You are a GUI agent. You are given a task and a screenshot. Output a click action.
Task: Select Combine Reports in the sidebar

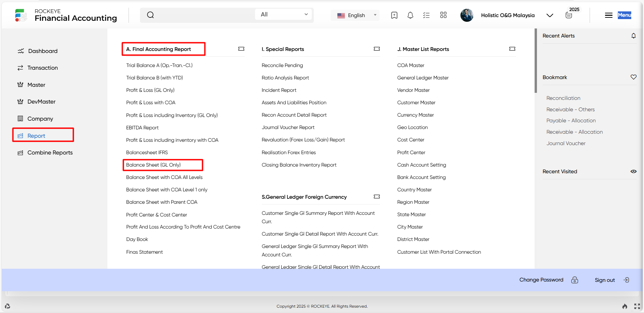(50, 152)
